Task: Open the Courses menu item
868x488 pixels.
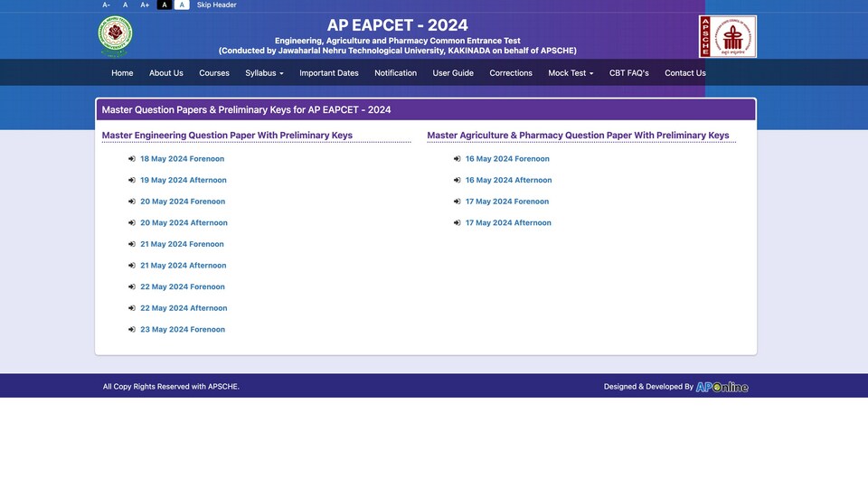Action: (214, 73)
